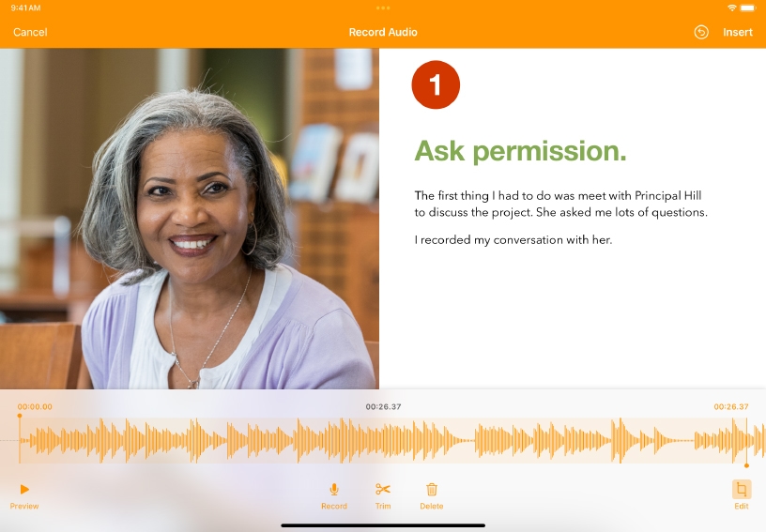Tap the woman's portrait photo
The height and width of the screenshot is (532, 766).
[x=190, y=219]
